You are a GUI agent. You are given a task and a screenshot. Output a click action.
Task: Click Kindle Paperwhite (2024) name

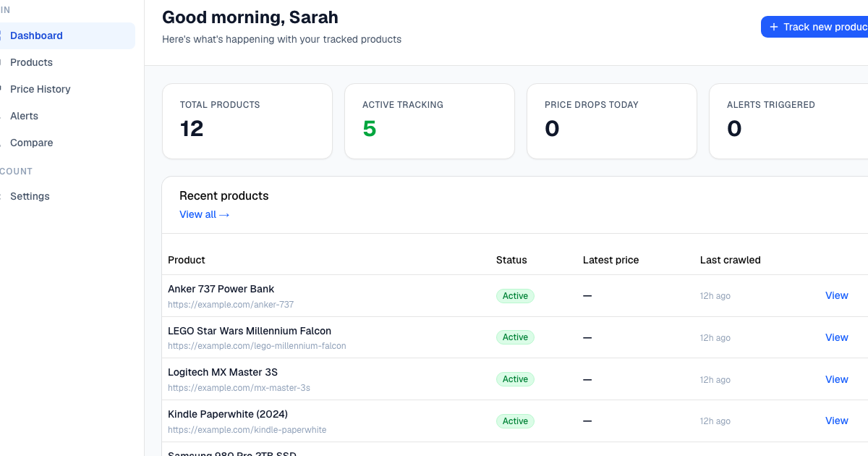[x=228, y=414]
